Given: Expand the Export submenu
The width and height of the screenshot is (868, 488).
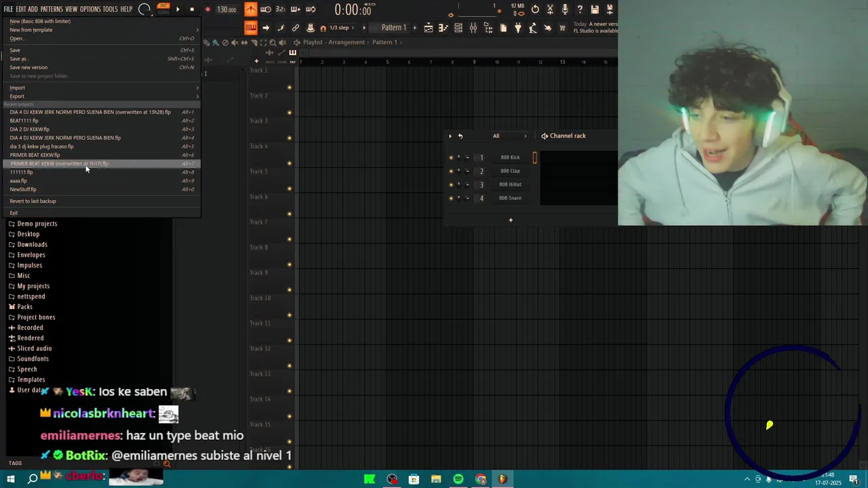Looking at the screenshot, I should 102,96.
